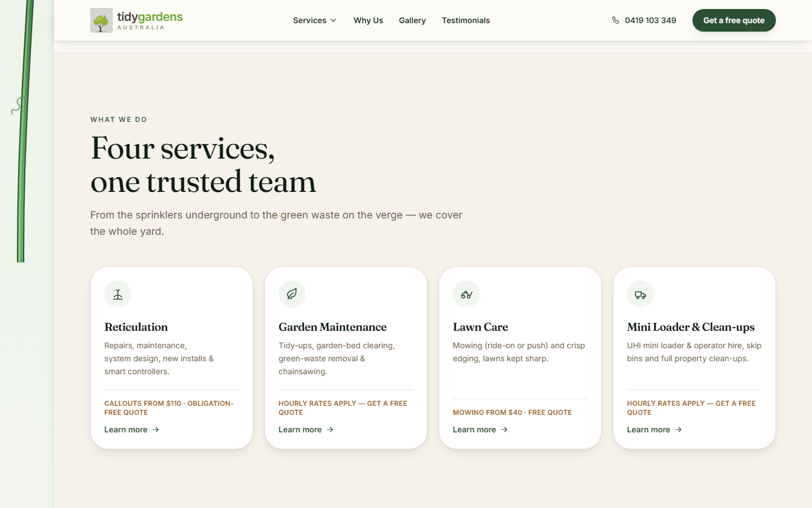Click Learn more under Reticulation
The width and height of the screenshot is (812, 508).
point(132,430)
